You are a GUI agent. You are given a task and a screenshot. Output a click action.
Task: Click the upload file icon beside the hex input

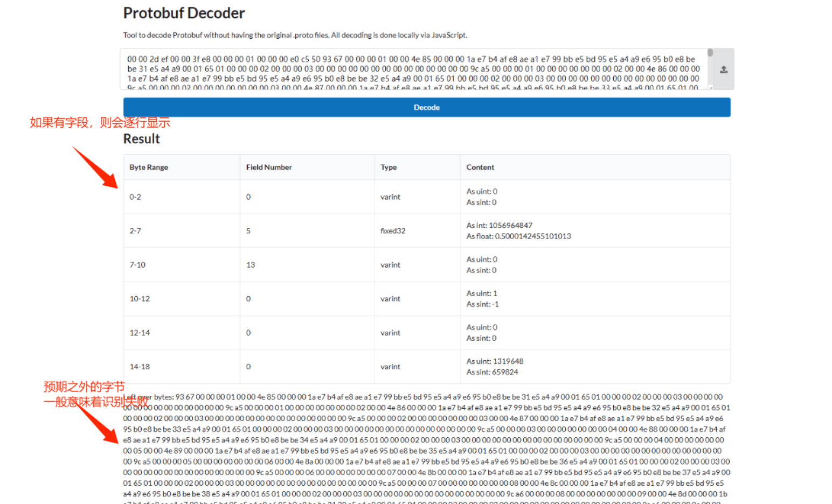click(x=724, y=69)
